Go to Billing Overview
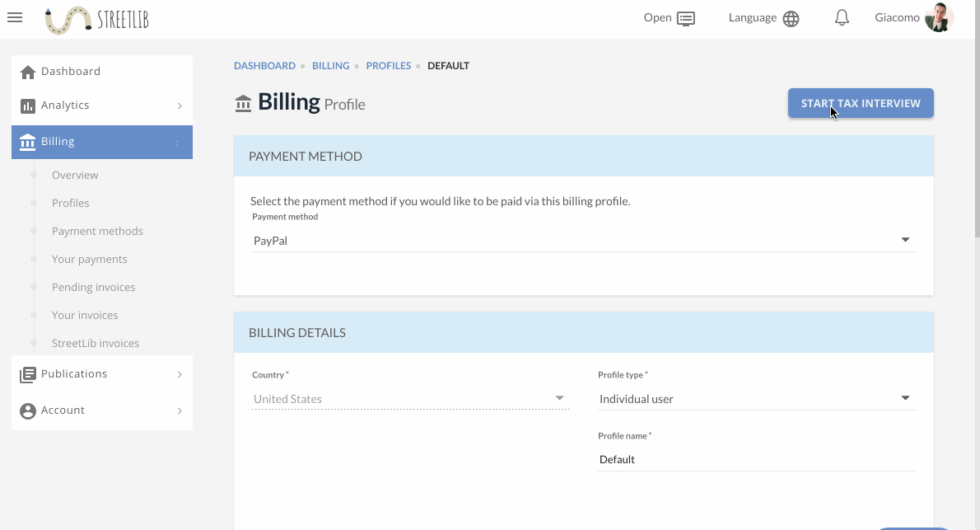The width and height of the screenshot is (980, 530). tap(75, 176)
